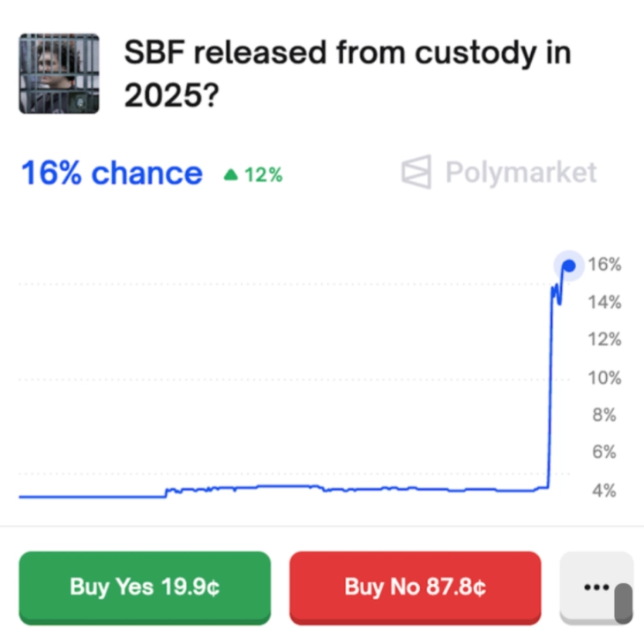
Task: Click the green up-triangle change icon
Action: [231, 176]
